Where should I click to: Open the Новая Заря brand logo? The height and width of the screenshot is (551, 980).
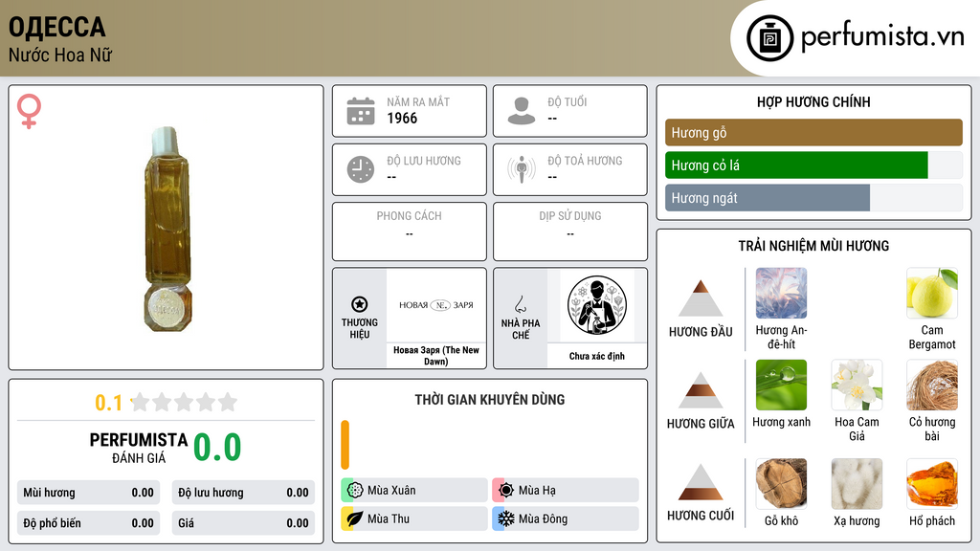pyautogui.click(x=436, y=305)
